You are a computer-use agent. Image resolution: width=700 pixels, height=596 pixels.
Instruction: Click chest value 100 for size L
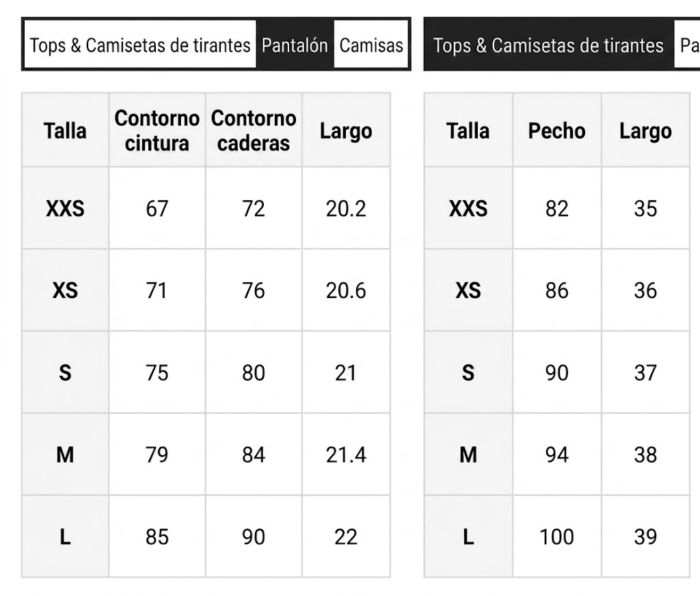click(556, 537)
